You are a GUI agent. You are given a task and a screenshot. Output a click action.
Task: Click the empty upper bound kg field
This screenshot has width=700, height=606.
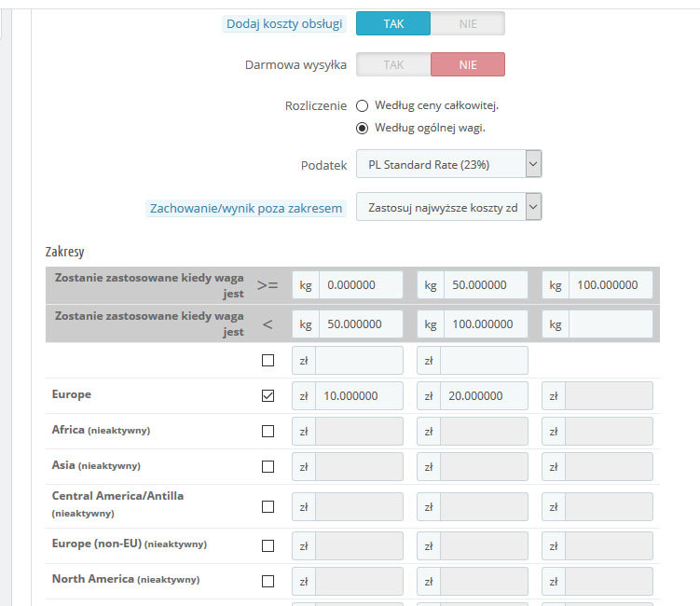pos(609,324)
